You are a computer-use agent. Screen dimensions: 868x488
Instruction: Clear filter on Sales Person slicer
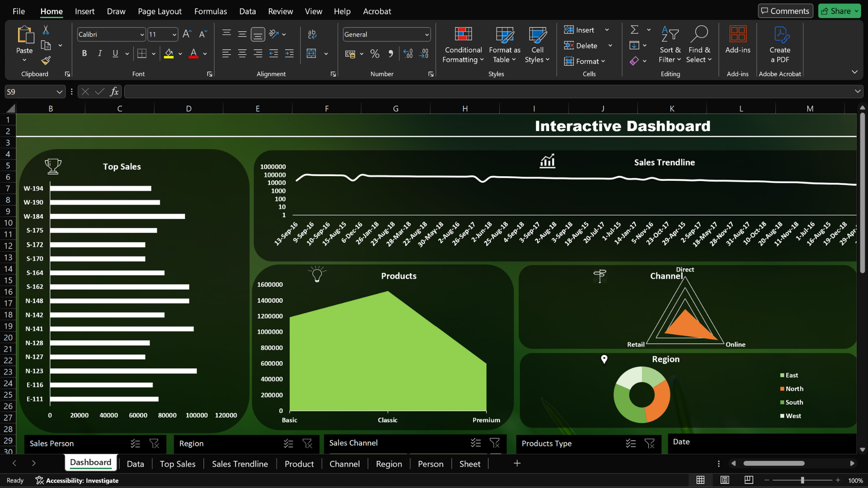(154, 444)
